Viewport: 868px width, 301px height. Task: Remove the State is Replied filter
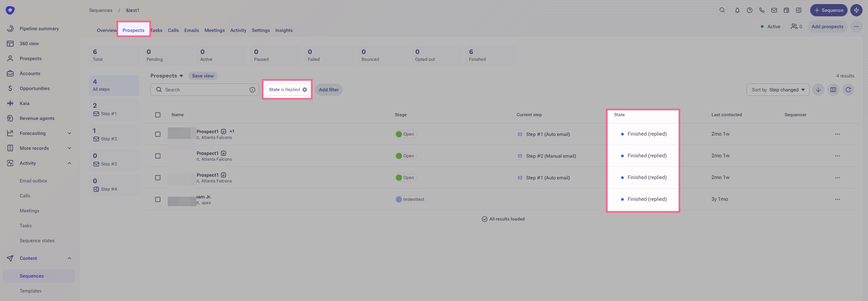305,90
